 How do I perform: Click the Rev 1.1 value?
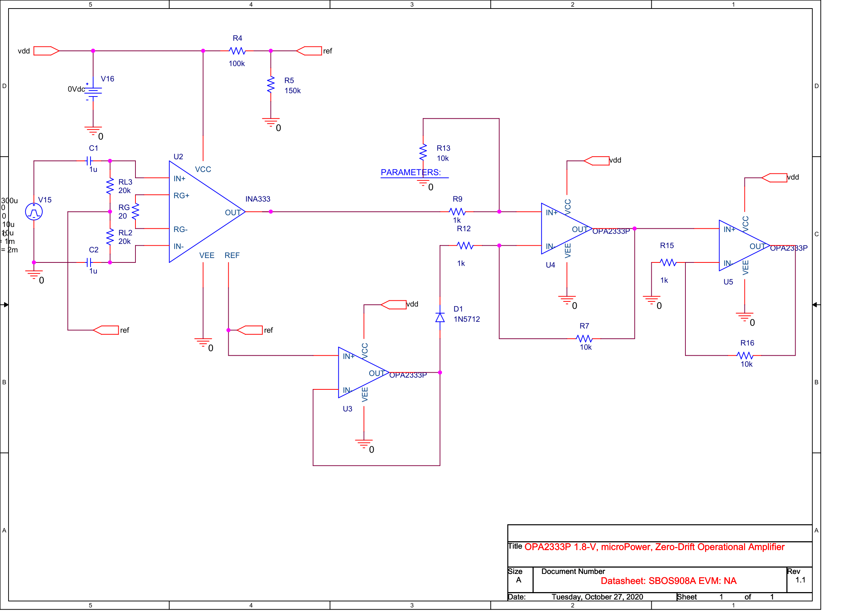click(x=800, y=580)
